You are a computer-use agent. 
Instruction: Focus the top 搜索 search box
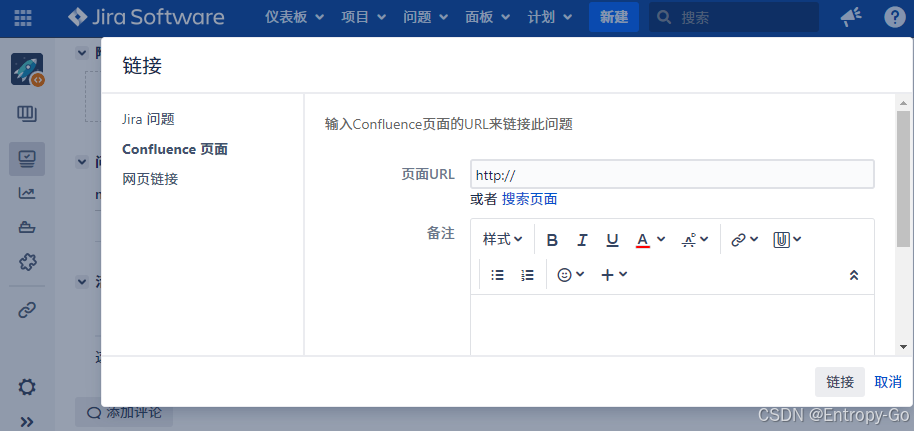pyautogui.click(x=733, y=17)
